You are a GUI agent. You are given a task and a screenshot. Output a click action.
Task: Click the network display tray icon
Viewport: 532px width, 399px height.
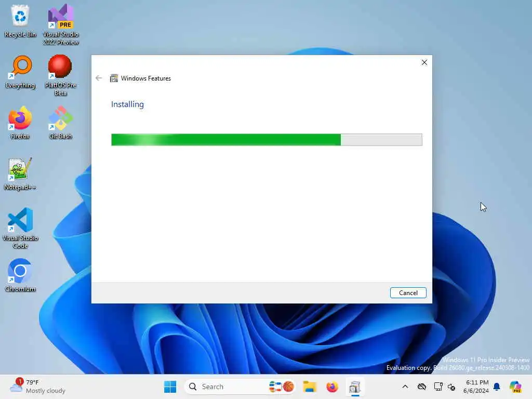(438, 387)
